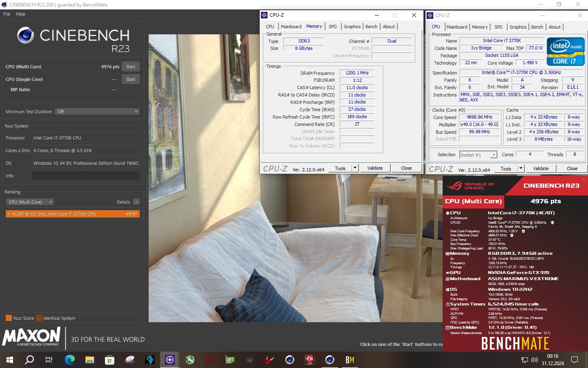Viewport: 588px width, 368px height.
Task: Click Close button in the right CPU-Z window
Action: point(572,168)
